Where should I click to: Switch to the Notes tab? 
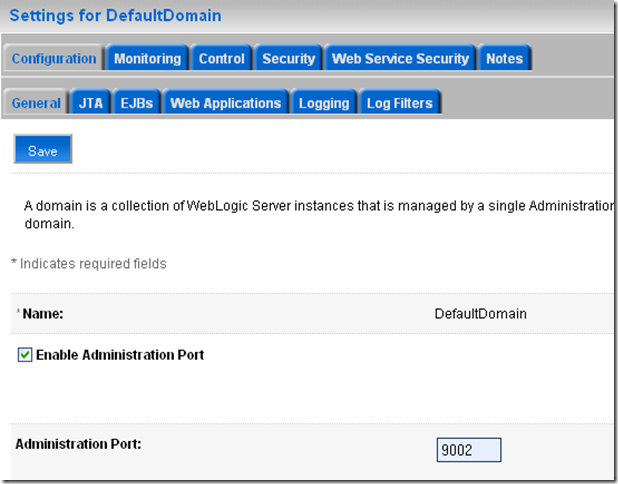pyautogui.click(x=504, y=59)
